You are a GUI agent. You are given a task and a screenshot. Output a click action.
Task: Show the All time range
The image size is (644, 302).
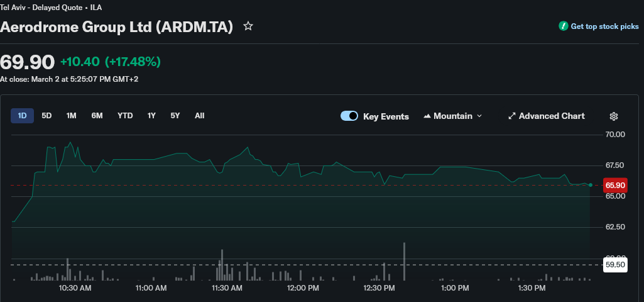pyautogui.click(x=200, y=116)
